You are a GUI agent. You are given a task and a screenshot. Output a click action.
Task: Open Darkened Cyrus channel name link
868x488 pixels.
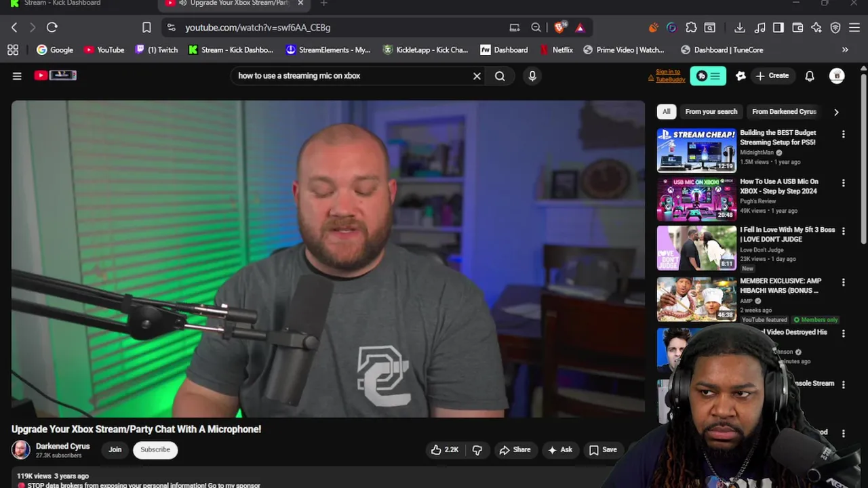(62, 446)
